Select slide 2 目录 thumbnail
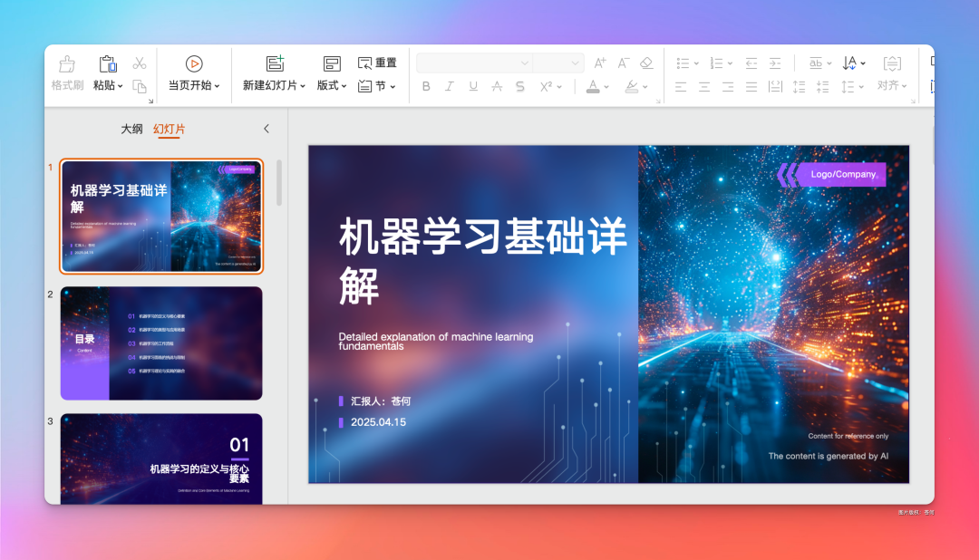Image resolution: width=979 pixels, height=560 pixels. (x=161, y=343)
